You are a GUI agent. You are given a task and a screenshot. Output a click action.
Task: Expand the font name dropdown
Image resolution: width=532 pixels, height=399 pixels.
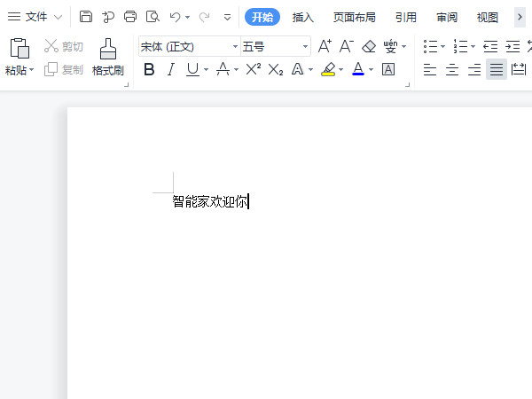click(x=235, y=47)
